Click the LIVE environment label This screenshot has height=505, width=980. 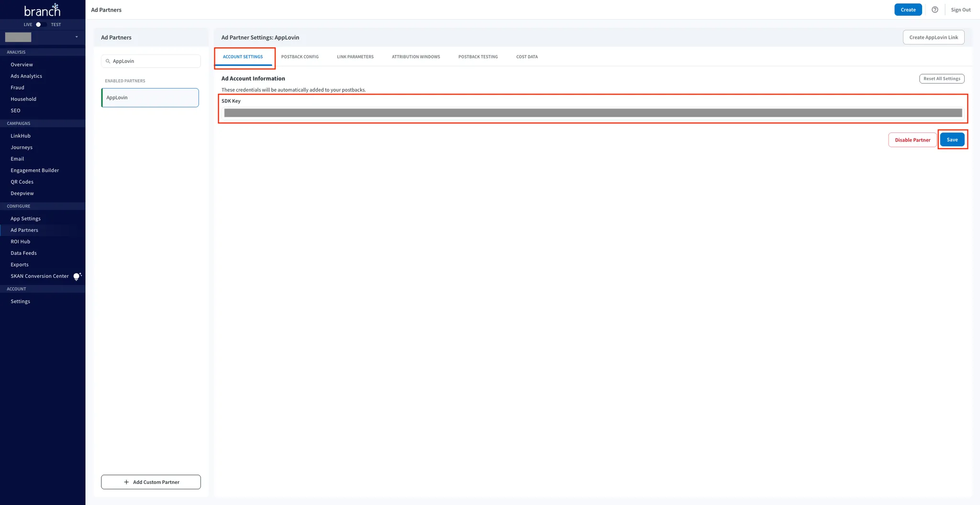[28, 24]
